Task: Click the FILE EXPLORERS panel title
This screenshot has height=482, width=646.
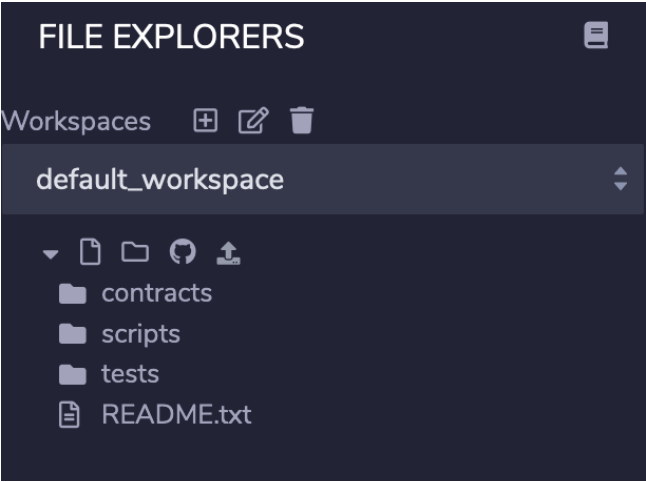Action: click(x=171, y=36)
